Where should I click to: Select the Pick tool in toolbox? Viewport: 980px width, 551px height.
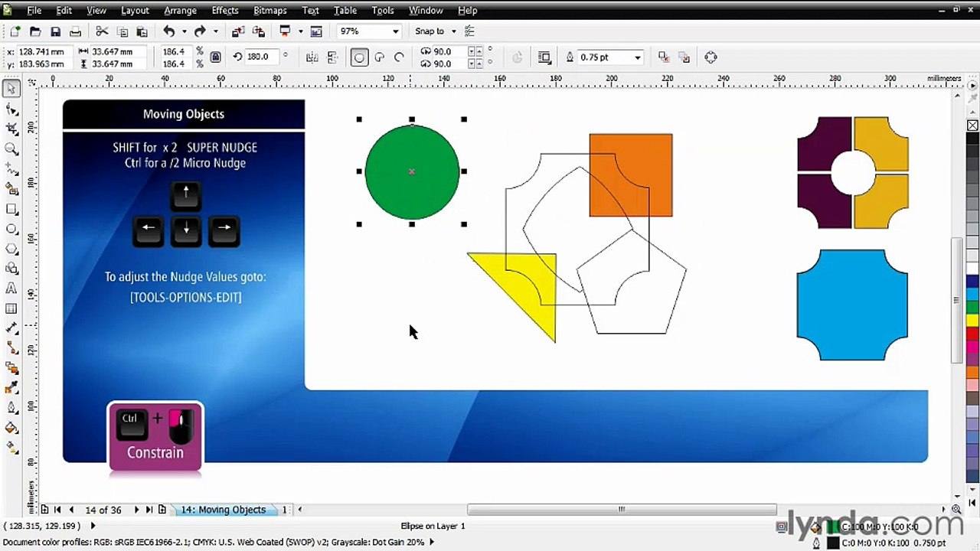11,90
